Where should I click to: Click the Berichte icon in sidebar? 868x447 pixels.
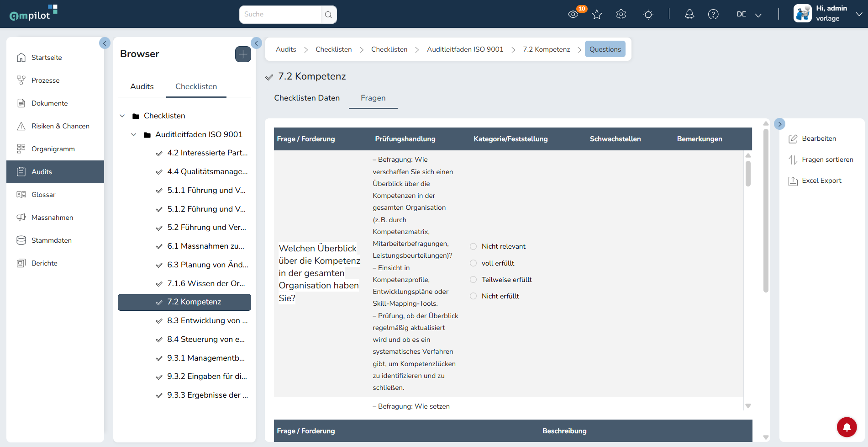click(21, 263)
